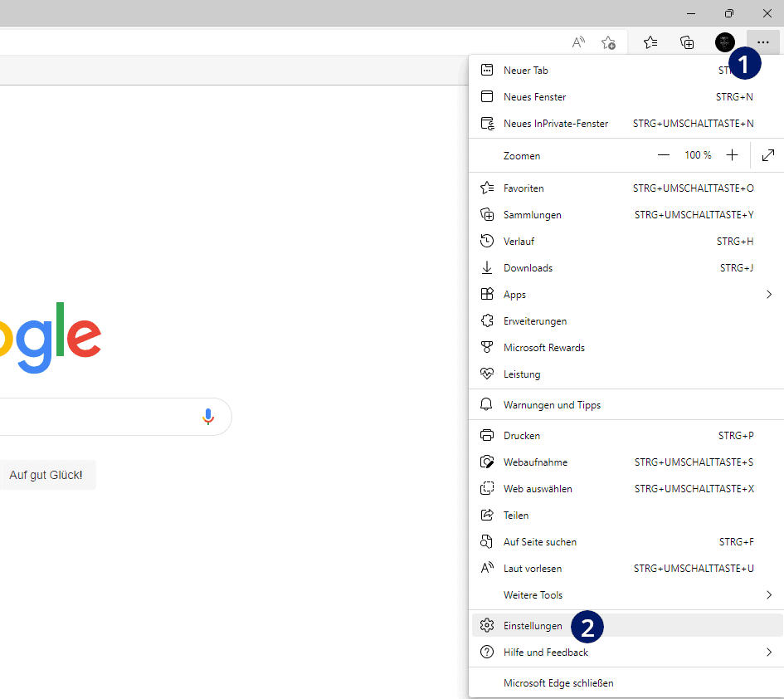Open the ellipsis settings menu icon
The width and height of the screenshot is (784, 699).
762,42
